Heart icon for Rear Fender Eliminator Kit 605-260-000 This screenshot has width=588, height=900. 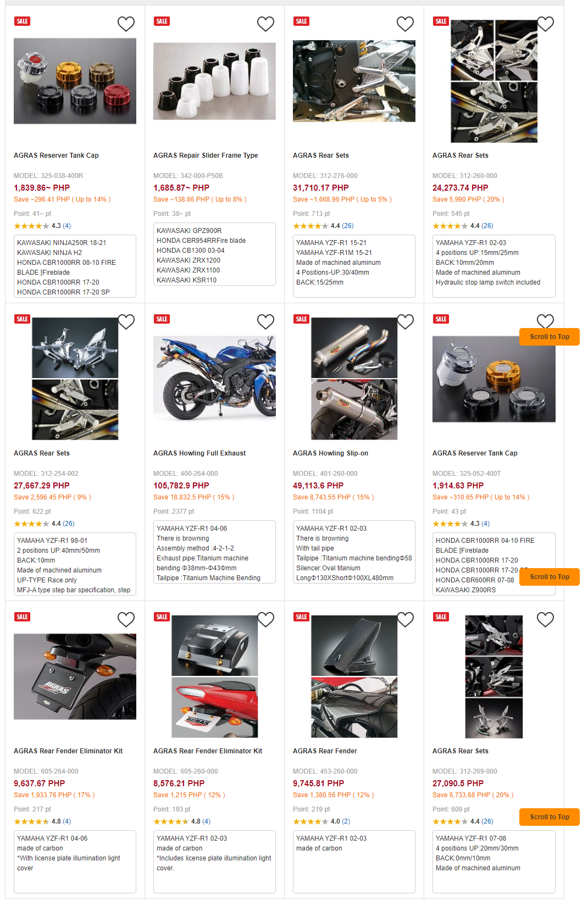coord(266,619)
